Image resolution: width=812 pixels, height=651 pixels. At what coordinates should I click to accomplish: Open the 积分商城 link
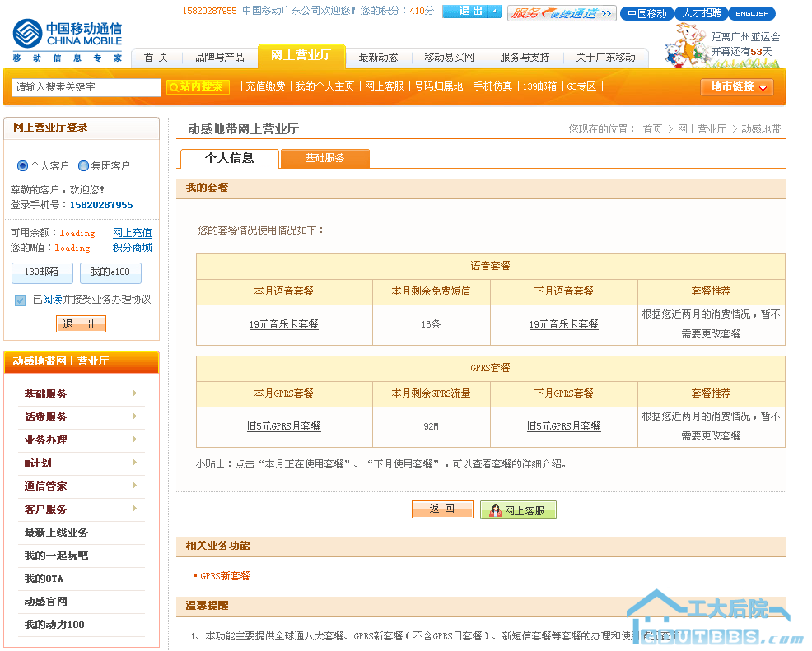132,248
